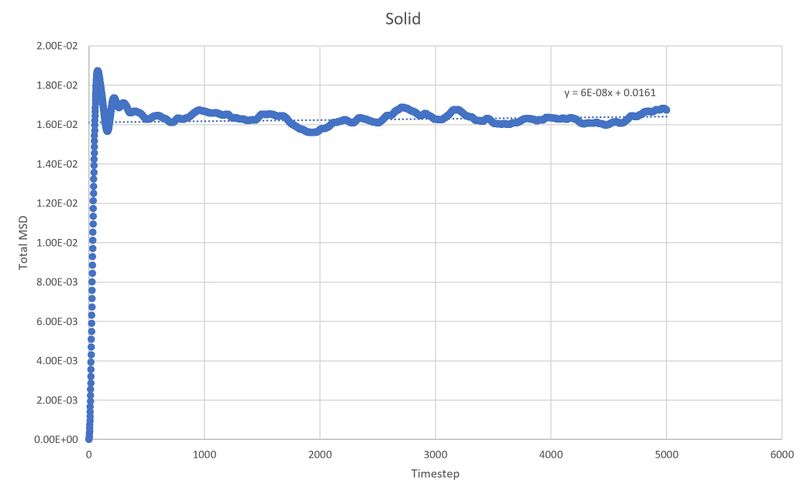Click the 1000 horizontal axis label

[204, 454]
